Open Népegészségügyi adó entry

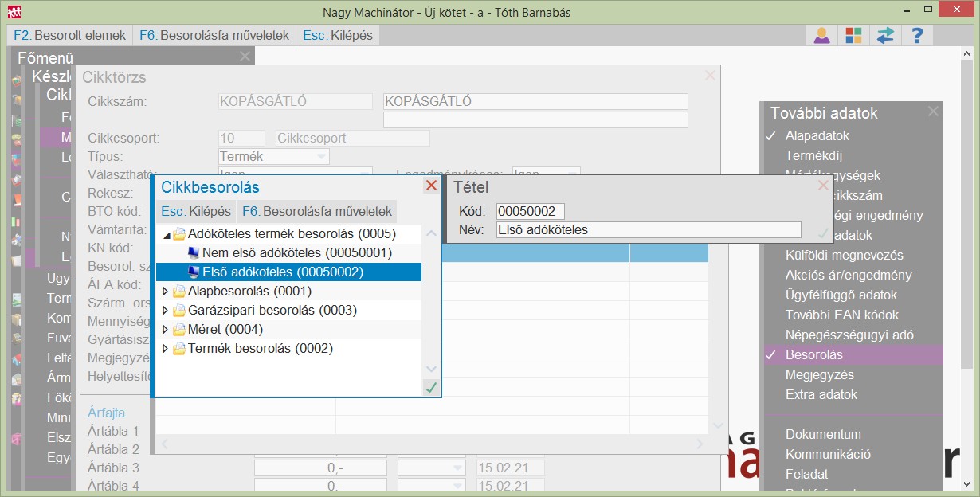point(849,335)
